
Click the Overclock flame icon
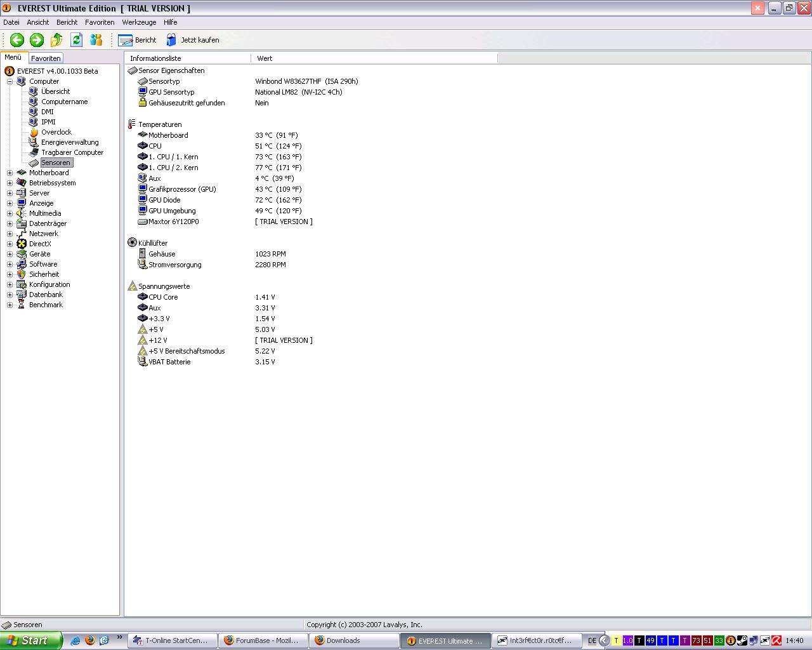pos(34,132)
